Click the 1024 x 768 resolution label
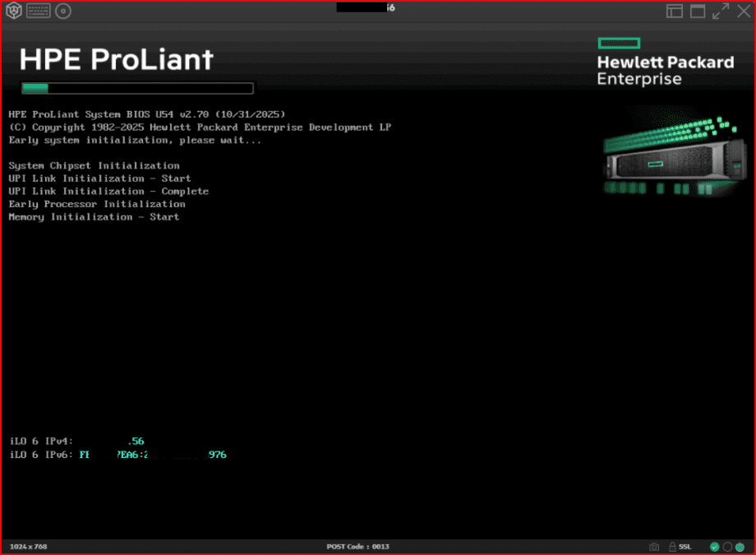 [29, 547]
